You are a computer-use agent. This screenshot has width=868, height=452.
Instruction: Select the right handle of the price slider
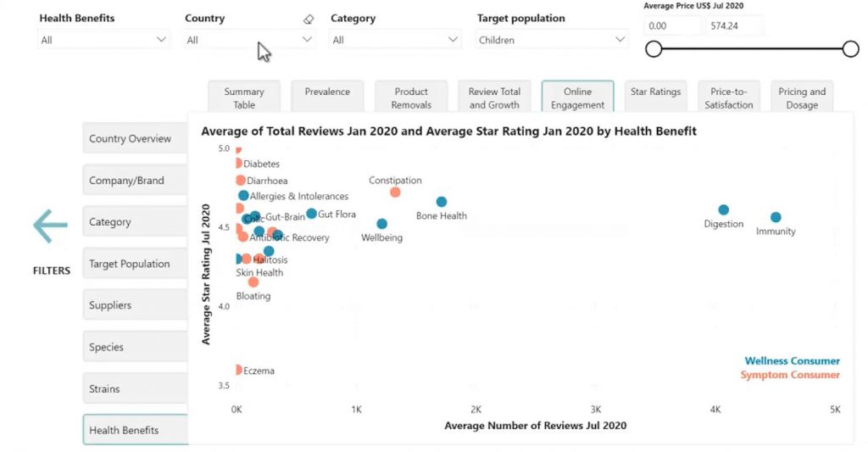point(851,48)
